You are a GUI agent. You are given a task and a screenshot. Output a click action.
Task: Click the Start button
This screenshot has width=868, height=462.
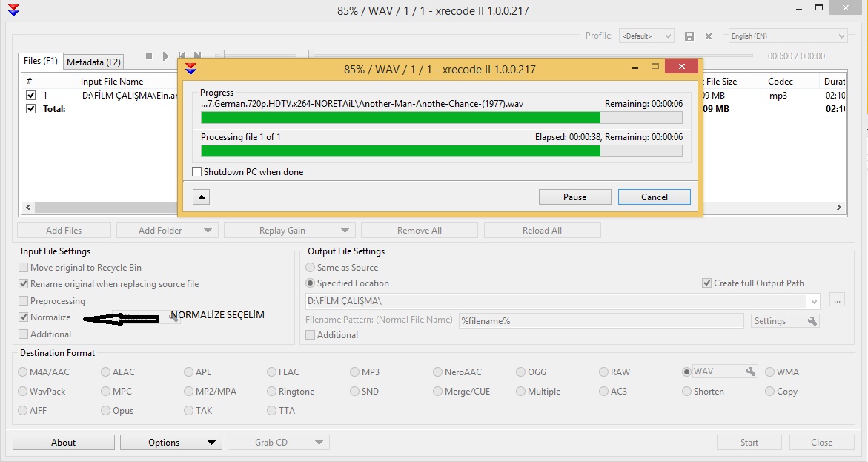(749, 442)
